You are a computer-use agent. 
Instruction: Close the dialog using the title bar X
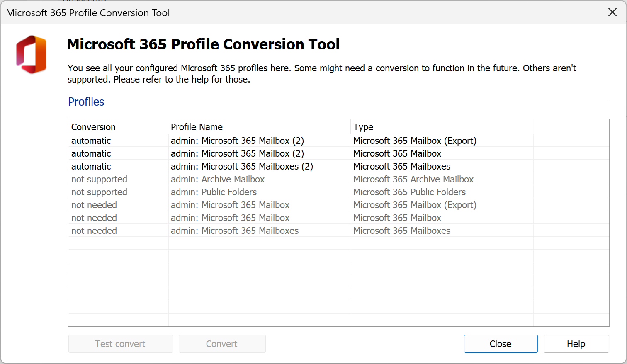[612, 12]
